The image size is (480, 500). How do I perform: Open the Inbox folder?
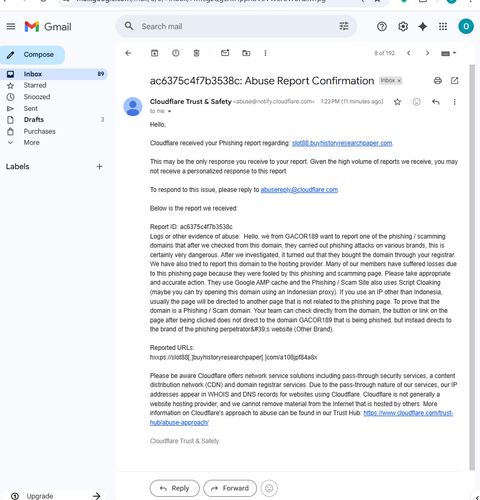53,74
